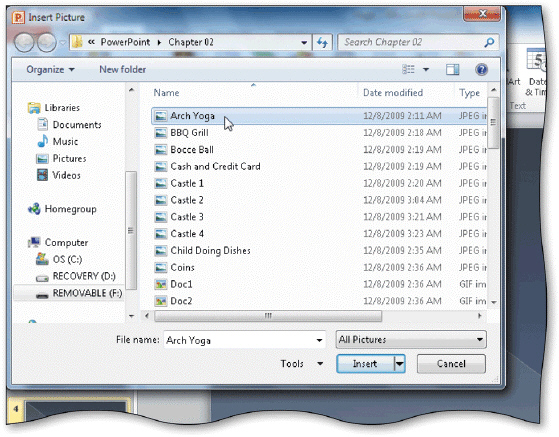Screen dimensions: 559x437
Task: Open the All Pictures file type dropdown
Action: tap(411, 340)
